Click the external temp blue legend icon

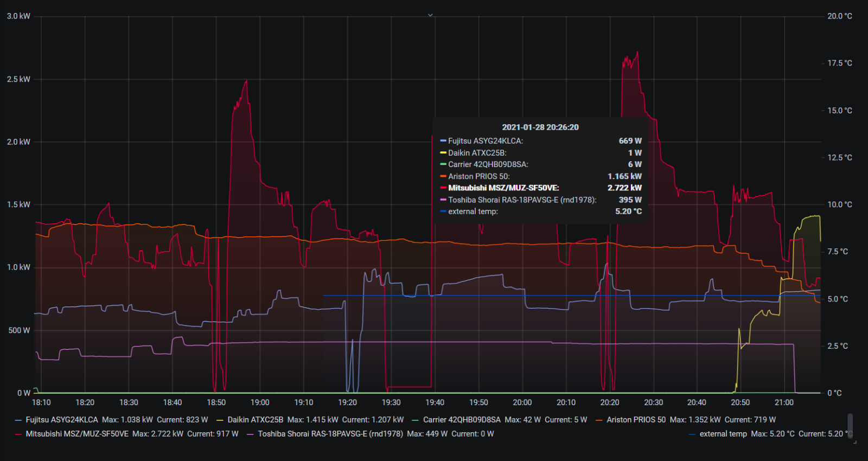[x=692, y=434]
